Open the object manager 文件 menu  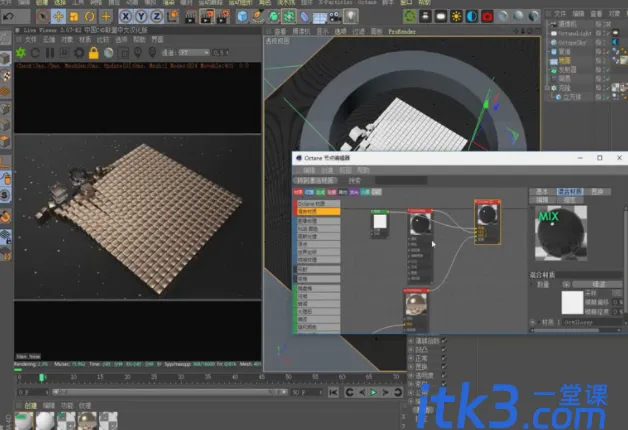[560, 14]
